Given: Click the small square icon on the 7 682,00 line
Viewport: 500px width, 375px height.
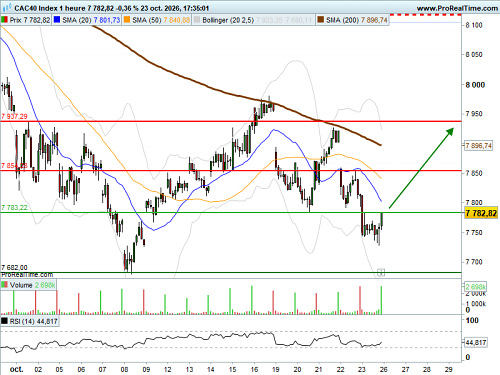Looking at the screenshot, I should pyautogui.click(x=381, y=272).
